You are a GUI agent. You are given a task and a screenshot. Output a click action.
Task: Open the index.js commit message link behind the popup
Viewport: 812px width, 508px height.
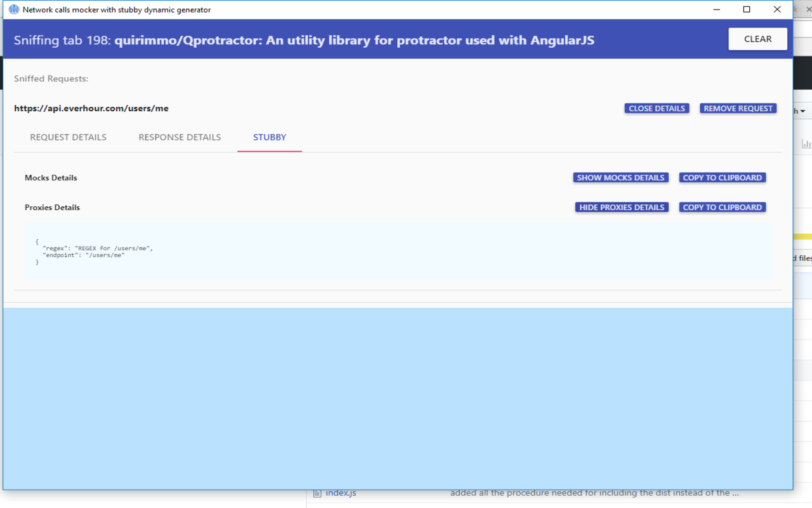tap(594, 493)
